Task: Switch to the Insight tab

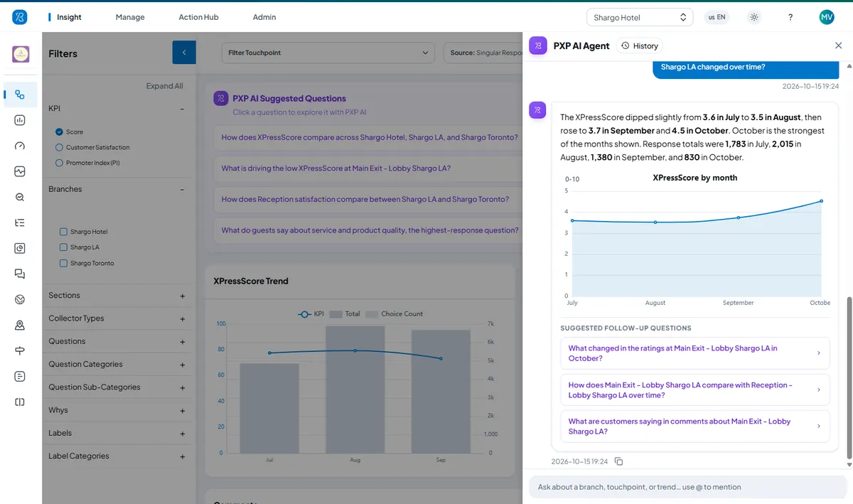Action: click(x=69, y=17)
